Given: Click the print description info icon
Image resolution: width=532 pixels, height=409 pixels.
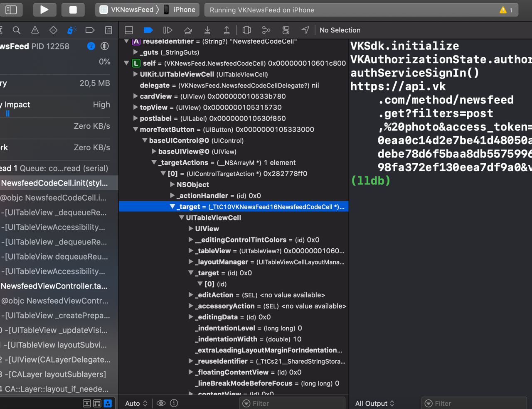Looking at the screenshot, I should pyautogui.click(x=174, y=403).
